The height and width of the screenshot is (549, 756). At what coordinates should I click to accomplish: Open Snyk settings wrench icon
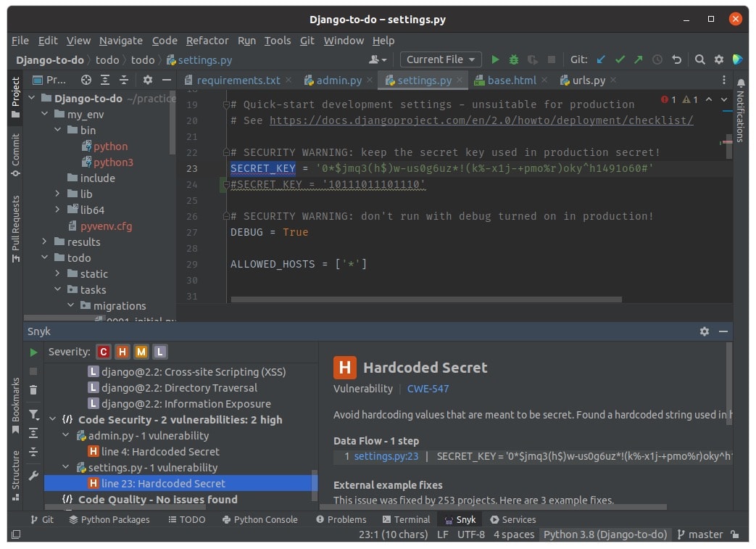point(33,476)
